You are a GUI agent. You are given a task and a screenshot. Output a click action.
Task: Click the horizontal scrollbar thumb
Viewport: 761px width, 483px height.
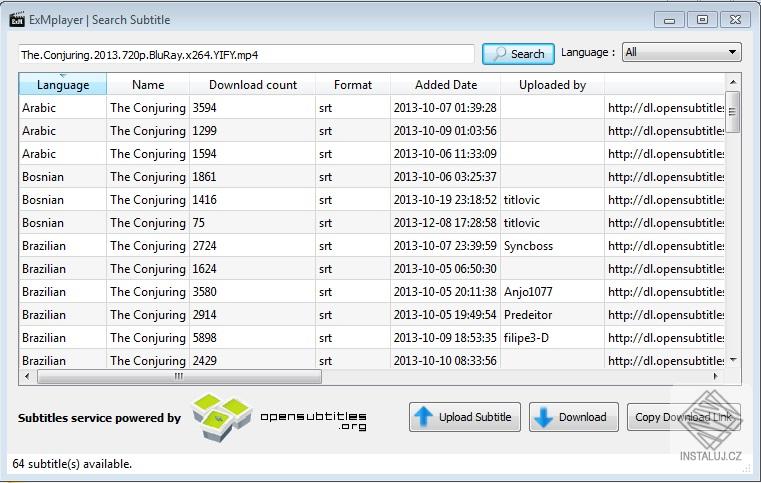click(179, 376)
